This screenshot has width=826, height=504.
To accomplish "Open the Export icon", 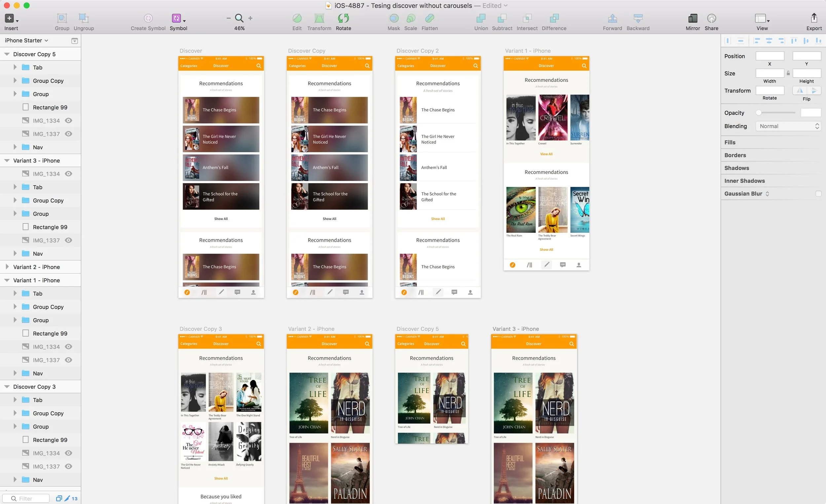I will click(813, 18).
